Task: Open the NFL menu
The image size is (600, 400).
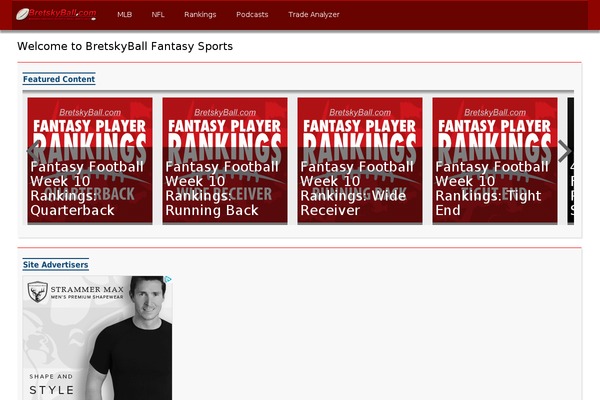Action: click(x=158, y=15)
